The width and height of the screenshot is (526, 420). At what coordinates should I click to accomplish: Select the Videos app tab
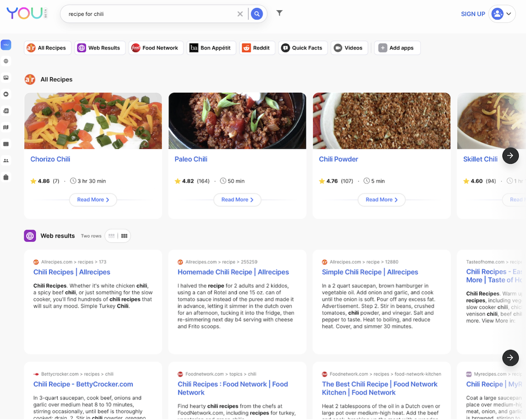[x=349, y=48]
